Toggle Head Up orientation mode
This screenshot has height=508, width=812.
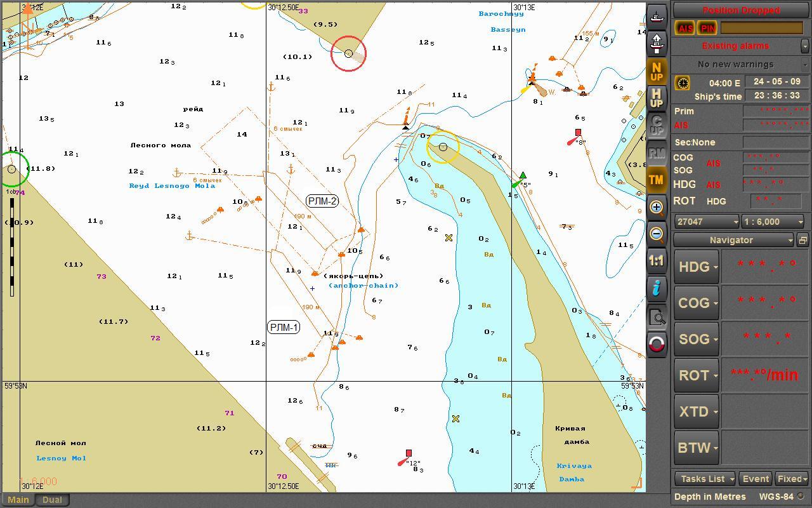click(x=657, y=98)
